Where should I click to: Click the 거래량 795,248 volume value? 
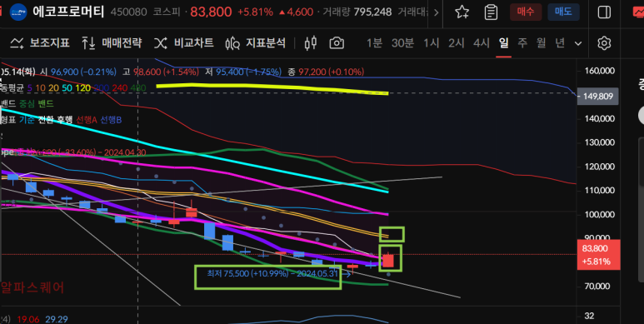pos(357,12)
